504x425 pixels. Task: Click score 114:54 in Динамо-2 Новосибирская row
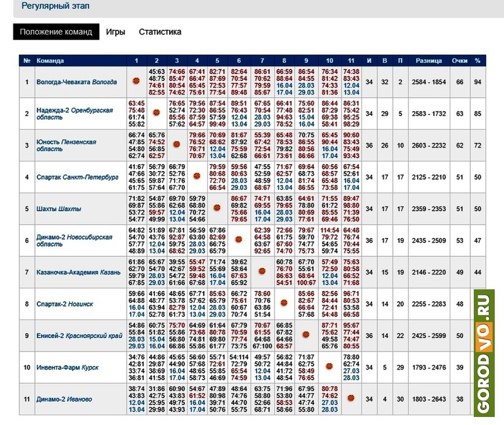coord(329,230)
